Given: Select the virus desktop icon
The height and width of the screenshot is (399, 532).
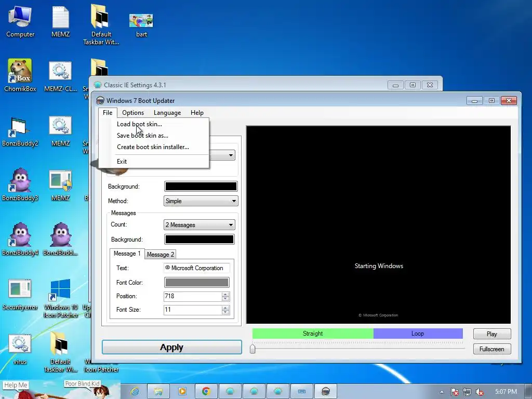Looking at the screenshot, I should [20, 349].
